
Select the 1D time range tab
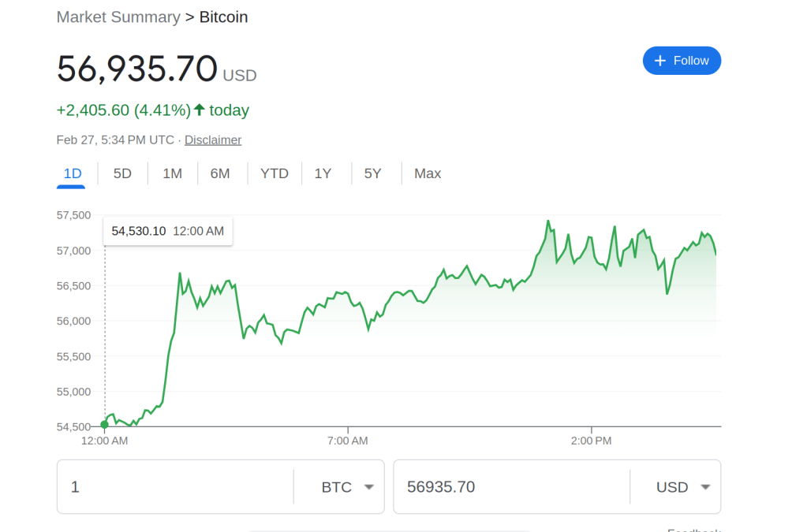[x=72, y=173]
